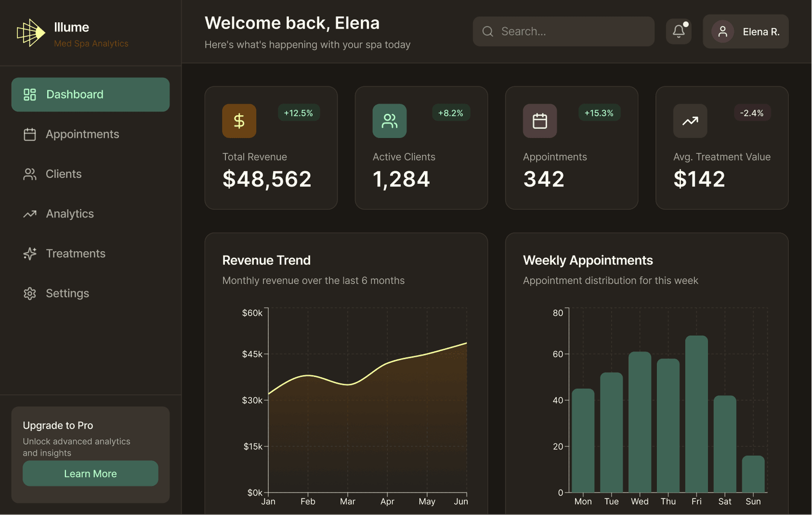Click the Learn More button

click(x=90, y=473)
